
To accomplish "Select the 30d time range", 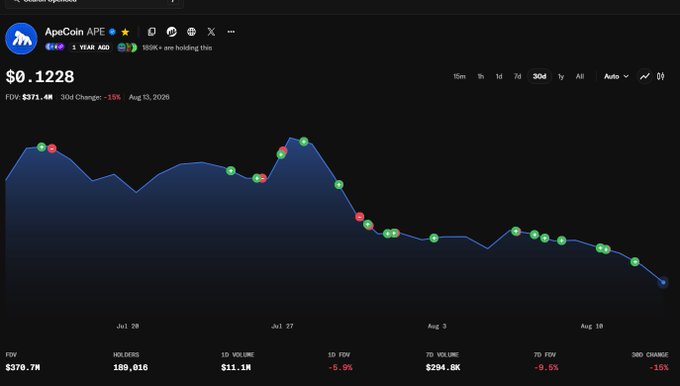I will [539, 76].
